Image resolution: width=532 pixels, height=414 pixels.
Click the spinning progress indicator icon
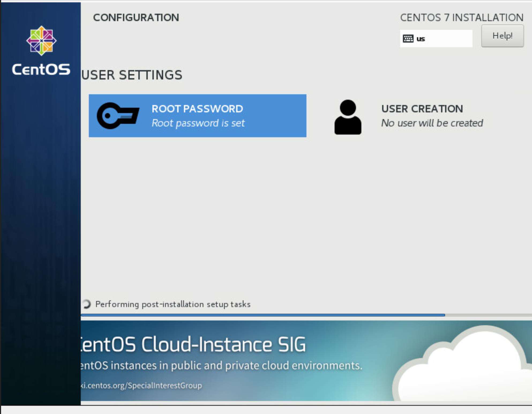87,304
